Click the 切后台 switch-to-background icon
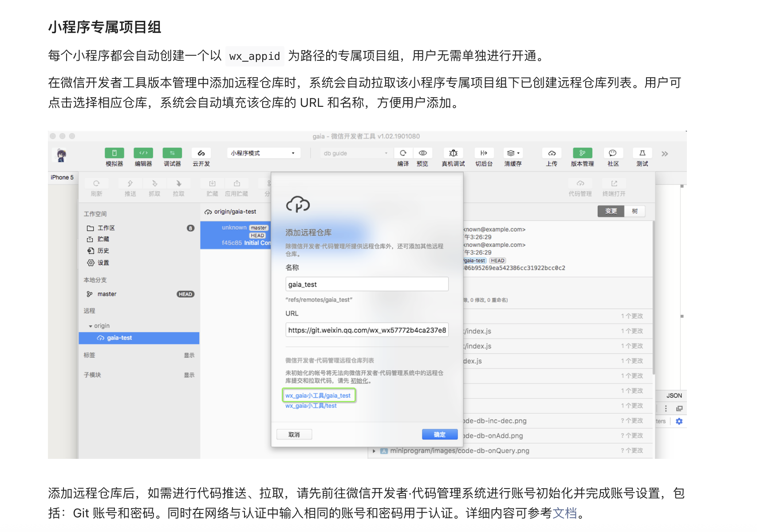Screen dimensions: 757x532 (484, 153)
